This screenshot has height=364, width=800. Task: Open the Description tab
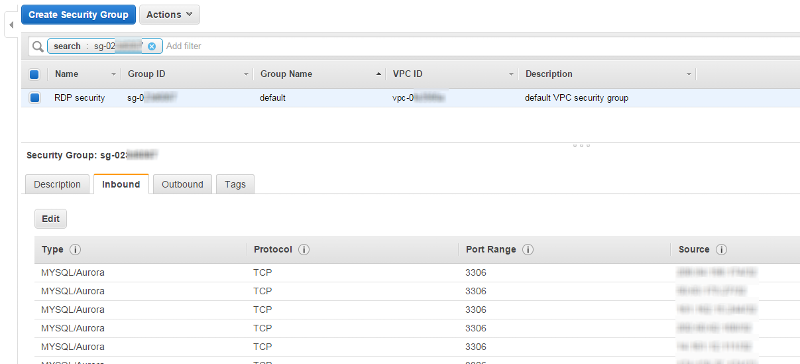(x=57, y=185)
